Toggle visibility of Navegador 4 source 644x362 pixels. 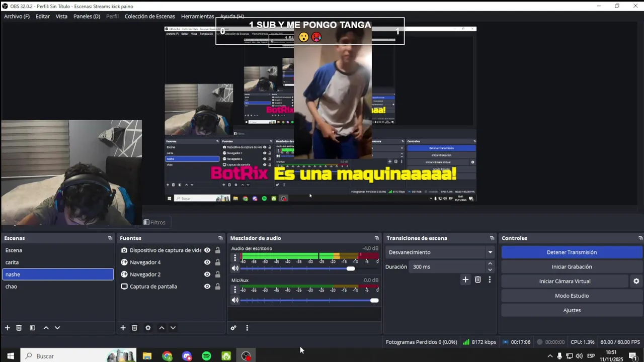(x=207, y=262)
